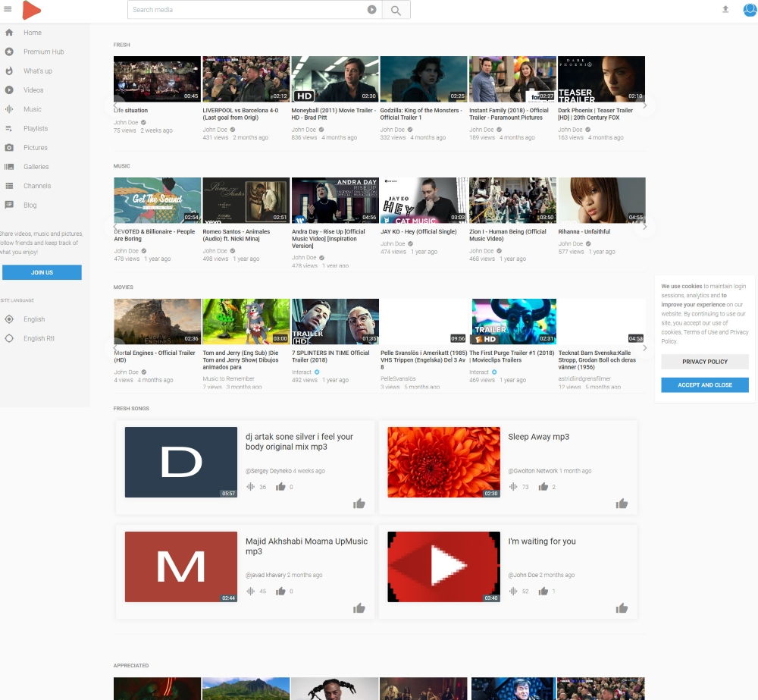Open Mortal Engines - Official Trailer title
Screen dimensions: 758x700
coord(155,356)
